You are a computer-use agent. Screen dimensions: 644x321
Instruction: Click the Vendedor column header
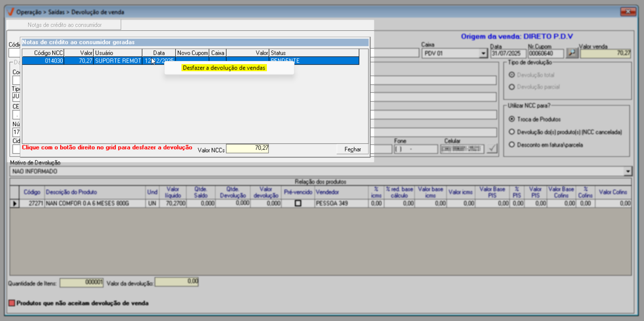point(341,192)
